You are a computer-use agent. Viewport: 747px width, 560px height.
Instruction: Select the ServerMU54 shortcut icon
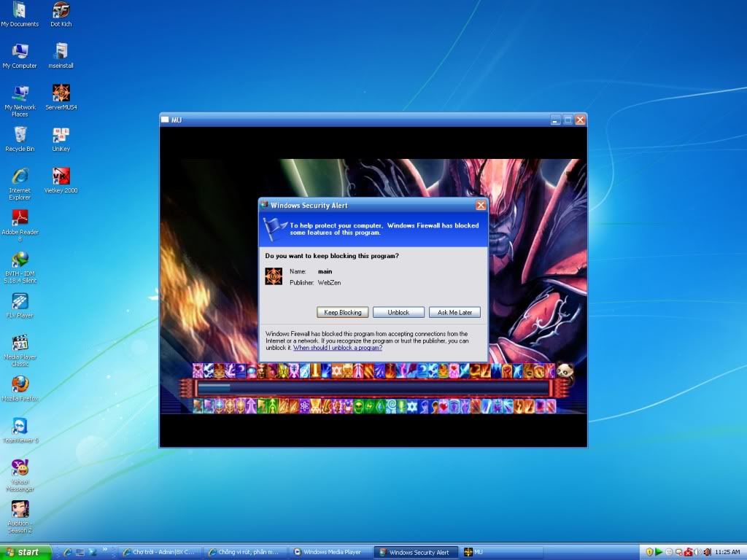point(61,98)
